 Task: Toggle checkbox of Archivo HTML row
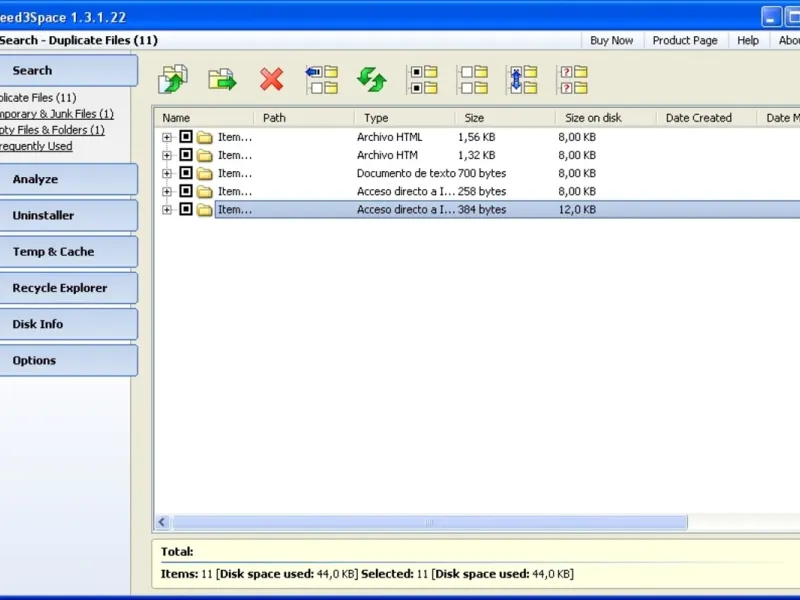tap(186, 137)
